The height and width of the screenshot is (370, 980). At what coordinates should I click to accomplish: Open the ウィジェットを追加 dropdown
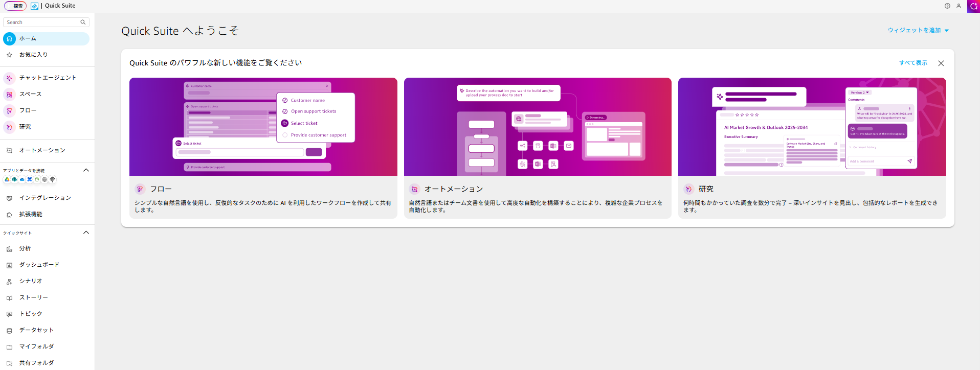(918, 31)
